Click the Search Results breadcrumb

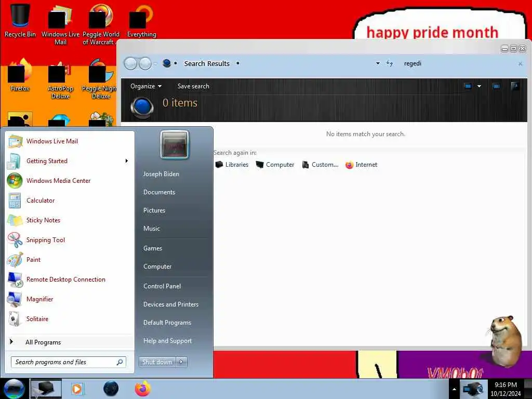(x=207, y=63)
